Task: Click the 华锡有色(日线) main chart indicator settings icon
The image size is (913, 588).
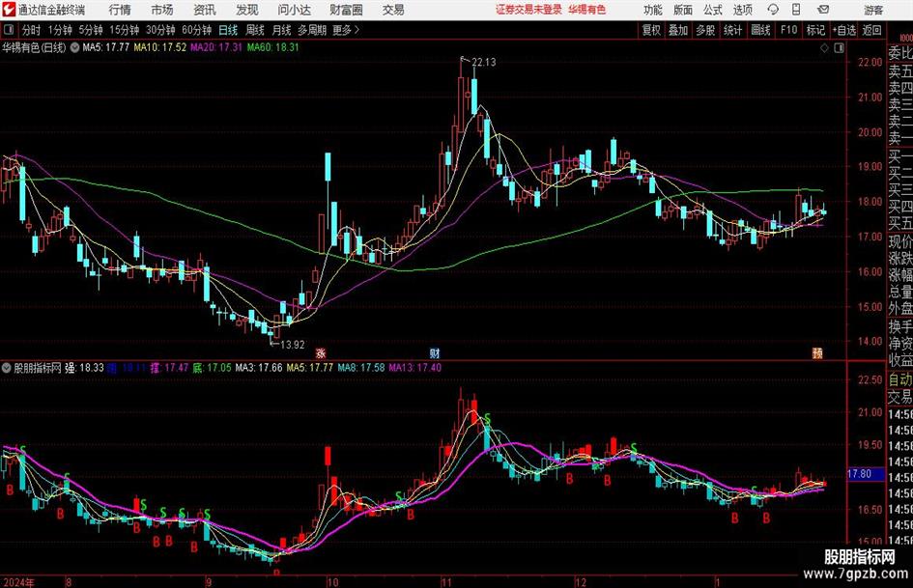Action: [x=75, y=47]
